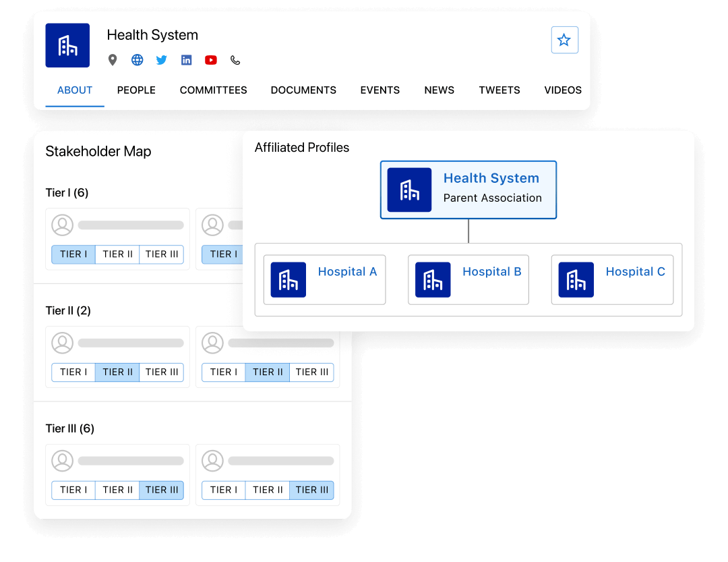Go to the Documents tab
728x562 pixels.
click(x=303, y=90)
